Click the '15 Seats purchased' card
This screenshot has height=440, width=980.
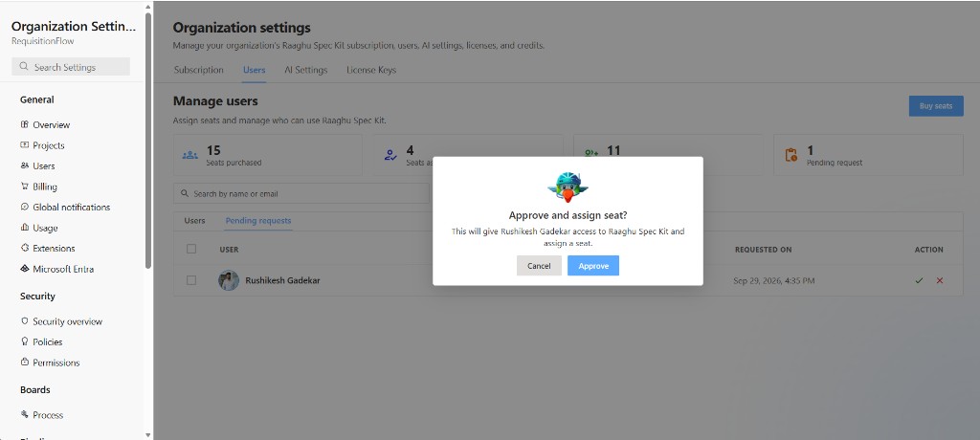(x=268, y=155)
